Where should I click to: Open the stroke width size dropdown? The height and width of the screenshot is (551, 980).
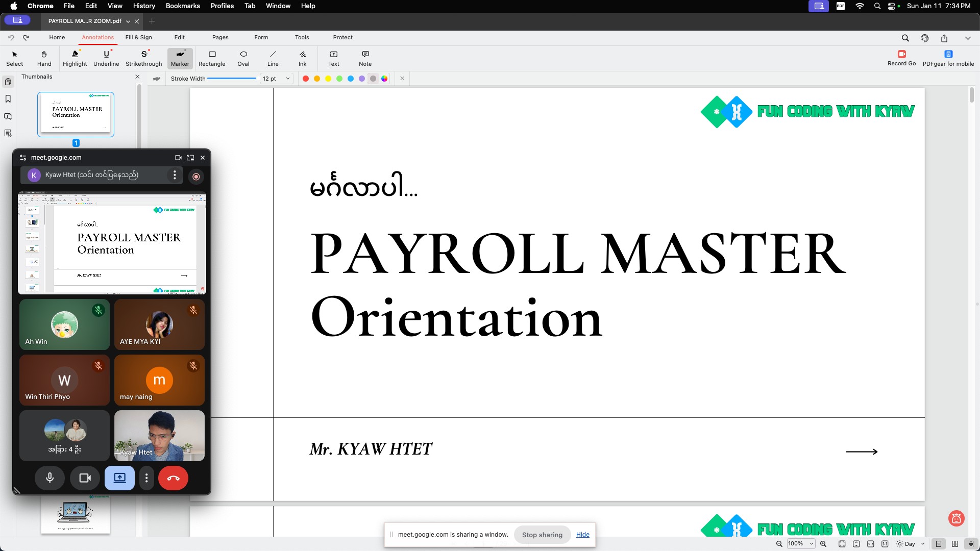point(288,79)
